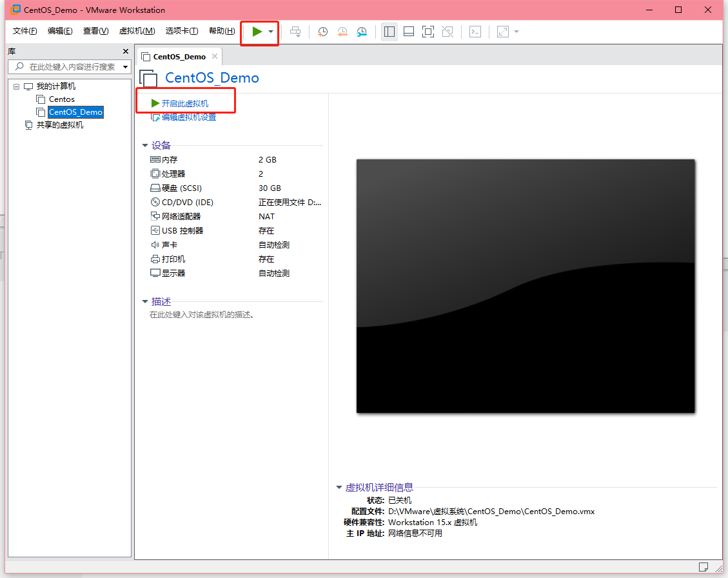The height and width of the screenshot is (578, 728).
Task: Select 我的计算机 in the library tree
Action: 55,86
